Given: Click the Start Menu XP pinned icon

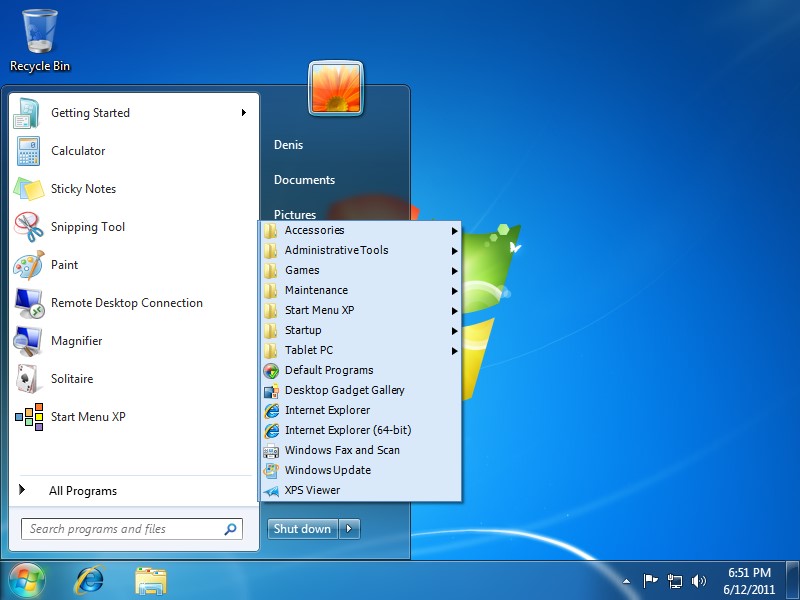Looking at the screenshot, I should point(29,417).
